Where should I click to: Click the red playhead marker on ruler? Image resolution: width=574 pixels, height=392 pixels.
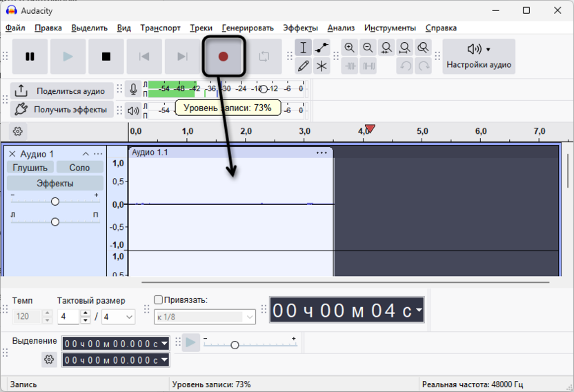click(370, 128)
